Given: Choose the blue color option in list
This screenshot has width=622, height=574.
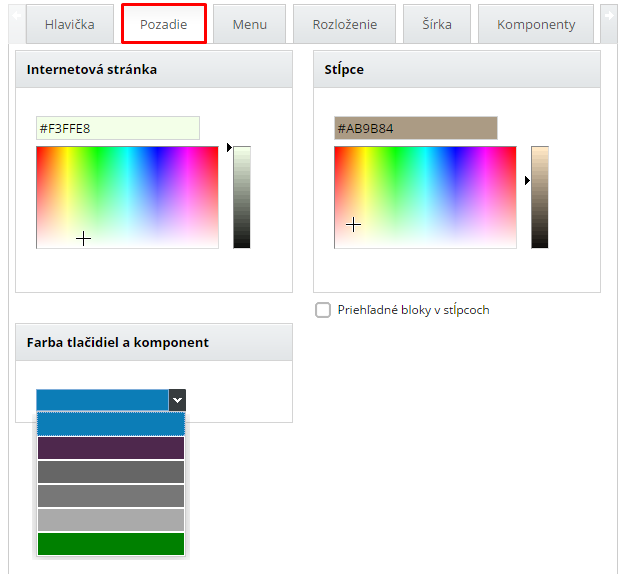Looking at the screenshot, I should [x=111, y=424].
